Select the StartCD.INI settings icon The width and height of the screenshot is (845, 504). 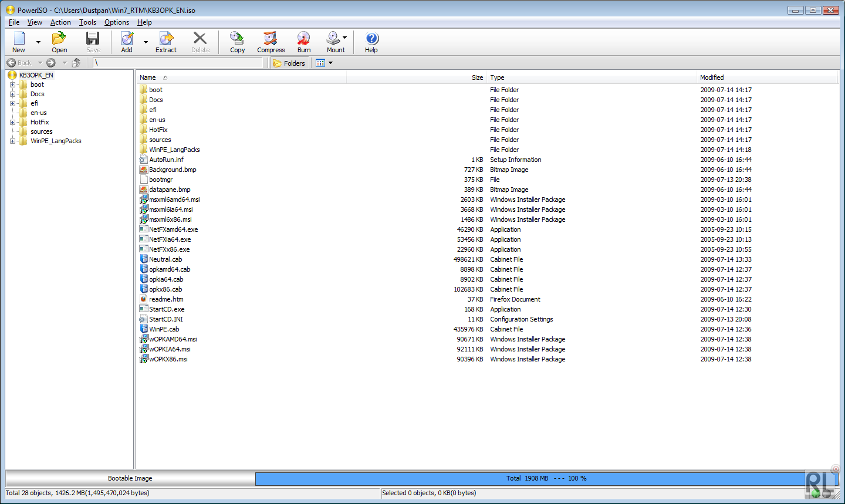[x=144, y=319]
